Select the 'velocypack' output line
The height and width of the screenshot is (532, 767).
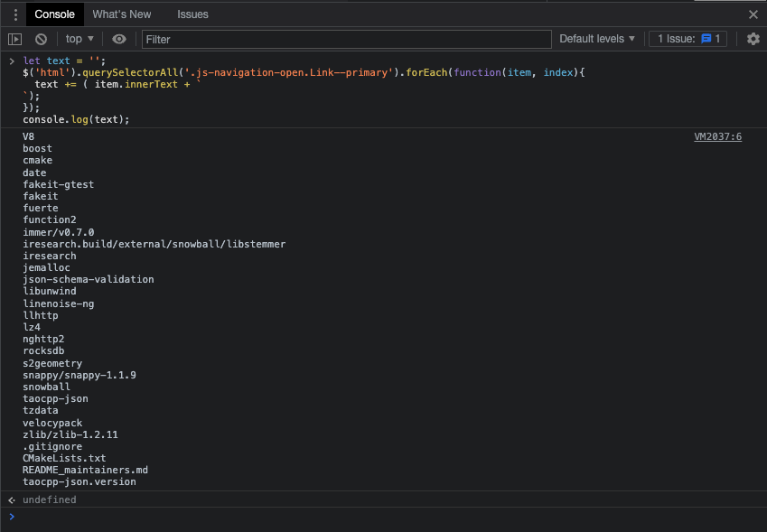pyautogui.click(x=52, y=423)
